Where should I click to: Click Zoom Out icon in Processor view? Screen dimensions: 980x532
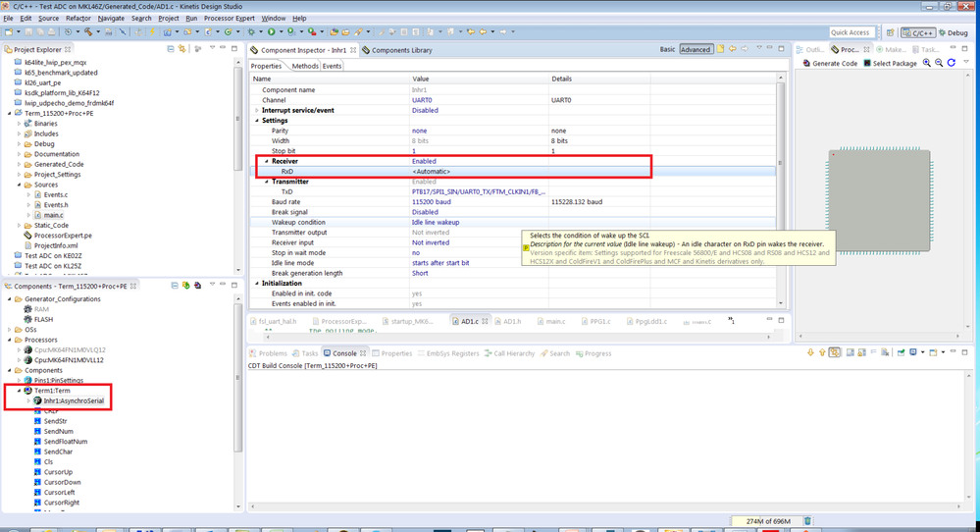pyautogui.click(x=939, y=63)
